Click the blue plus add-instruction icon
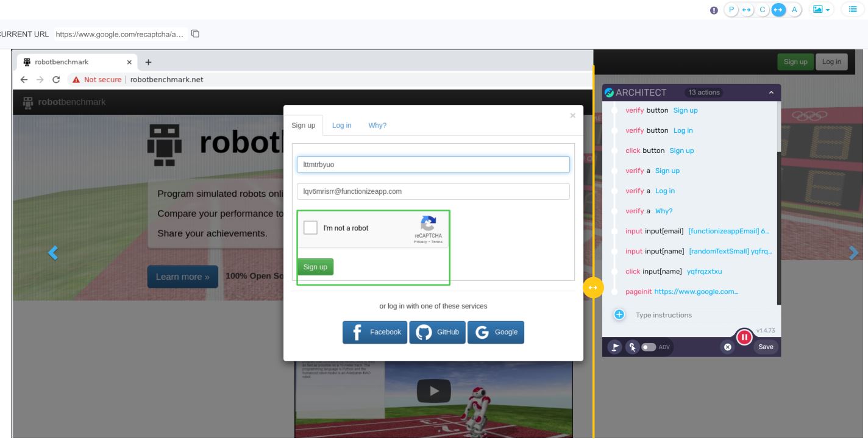The width and height of the screenshot is (868, 446). click(619, 315)
